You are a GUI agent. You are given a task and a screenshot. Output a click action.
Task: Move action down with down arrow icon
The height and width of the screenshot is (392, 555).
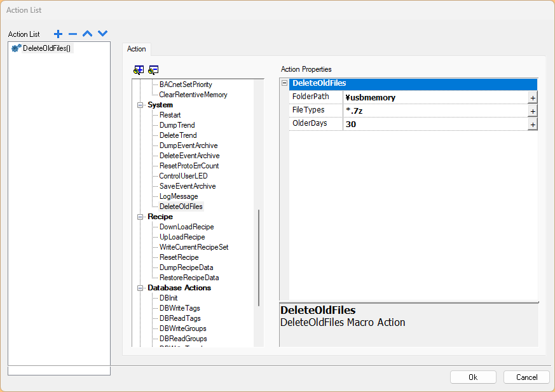[103, 34]
